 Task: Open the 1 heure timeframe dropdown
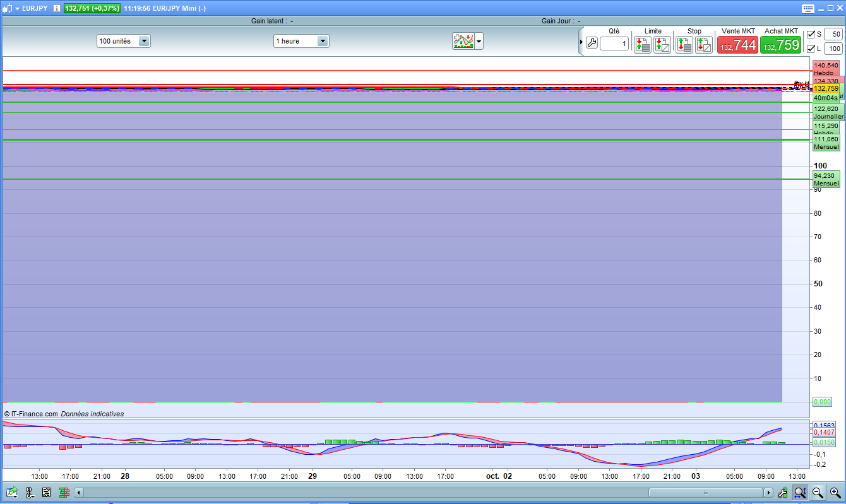[323, 41]
